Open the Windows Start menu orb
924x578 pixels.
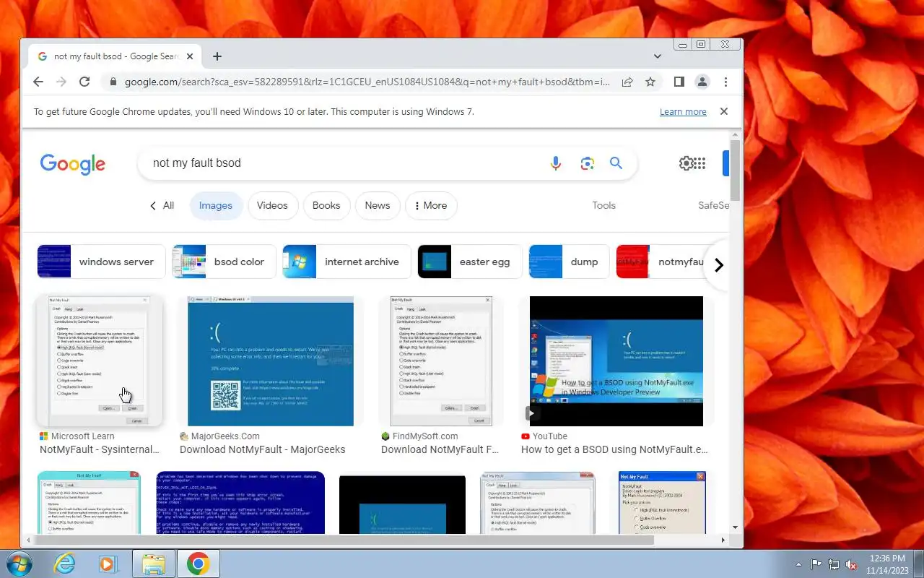tap(19, 564)
